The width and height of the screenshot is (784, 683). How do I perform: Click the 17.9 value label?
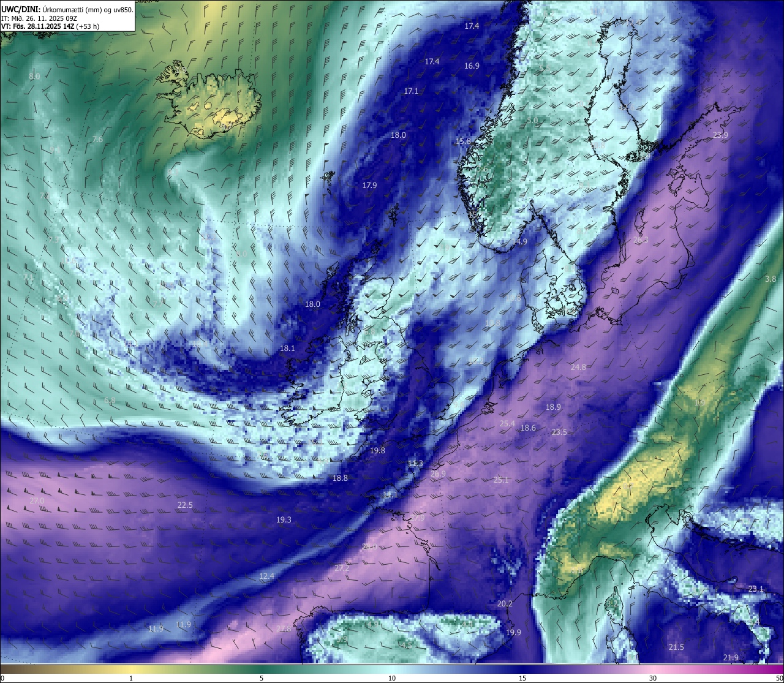point(369,186)
